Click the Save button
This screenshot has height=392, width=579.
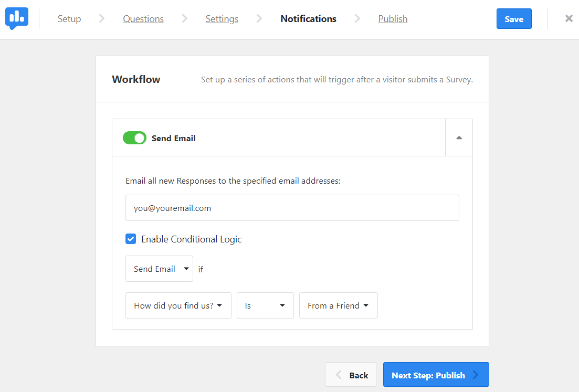(x=513, y=18)
